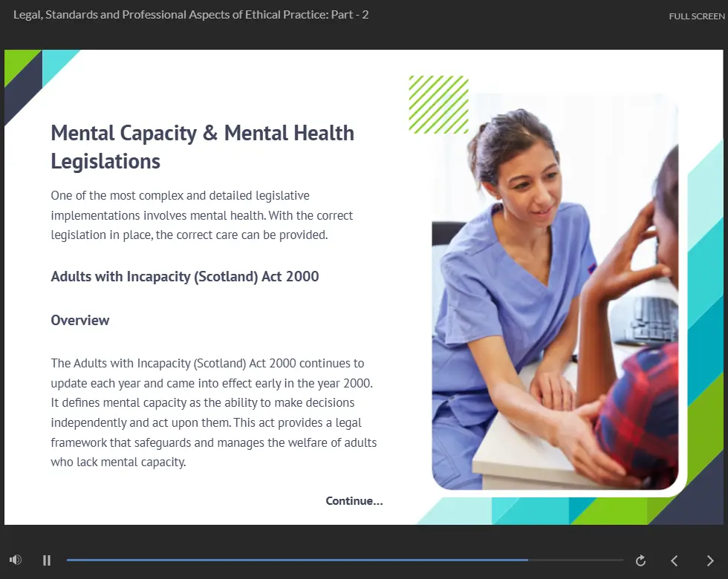
Task: Click the FULL SCREEN button
Action: click(697, 16)
